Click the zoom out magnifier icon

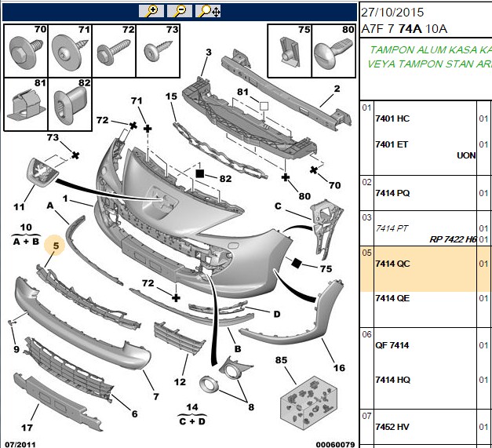click(180, 11)
